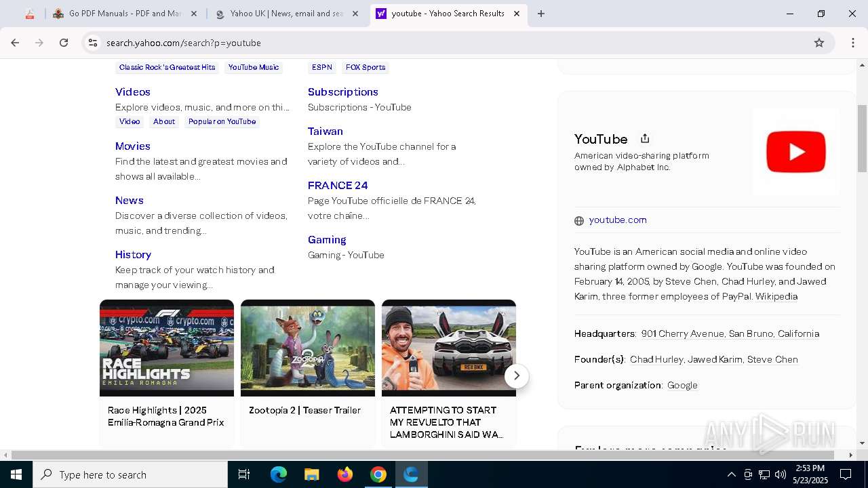Open Zootopia 2 Teaser Trailer thumbnail
The width and height of the screenshot is (868, 488).
308,348
